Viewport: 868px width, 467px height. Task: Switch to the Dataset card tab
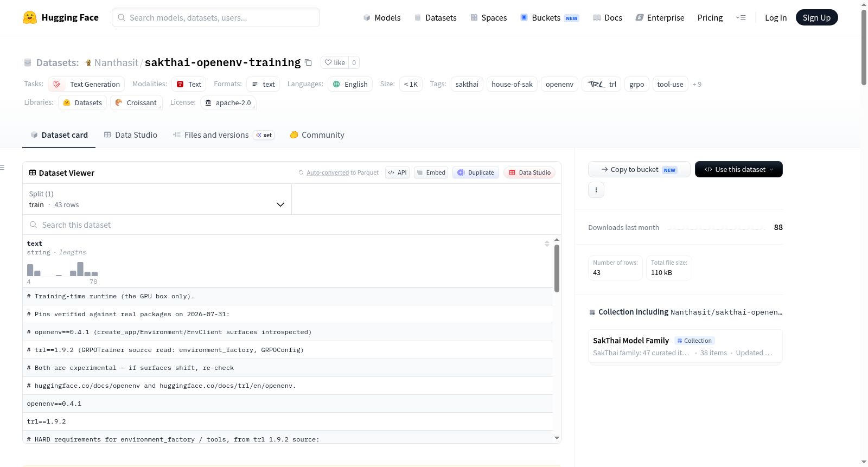pos(59,135)
